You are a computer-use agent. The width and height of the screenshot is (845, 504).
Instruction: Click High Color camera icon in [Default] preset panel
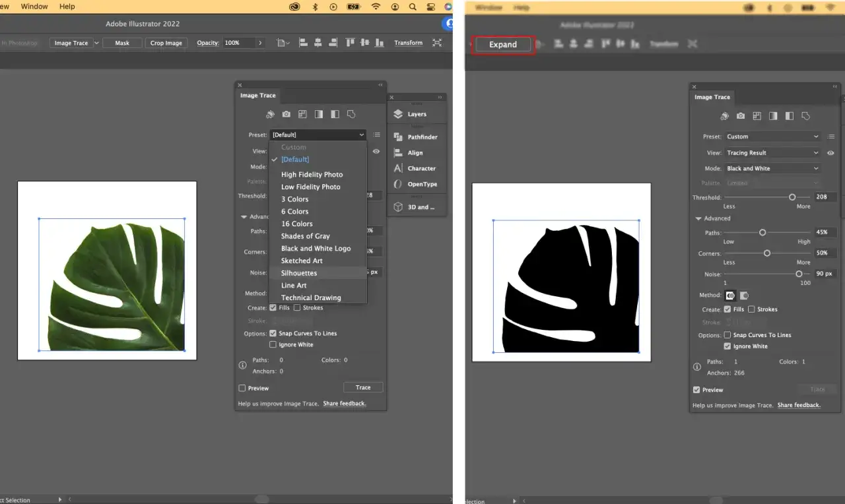[x=286, y=114]
